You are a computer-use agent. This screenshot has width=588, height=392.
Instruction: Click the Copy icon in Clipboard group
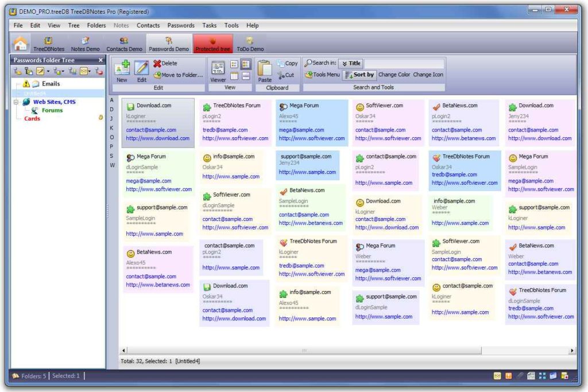pyautogui.click(x=281, y=63)
